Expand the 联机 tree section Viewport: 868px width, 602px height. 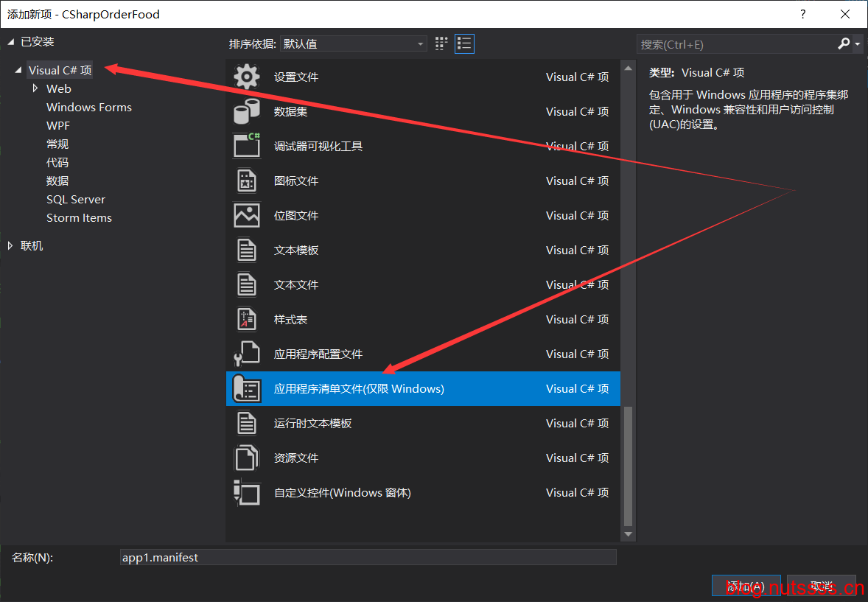click(x=10, y=246)
